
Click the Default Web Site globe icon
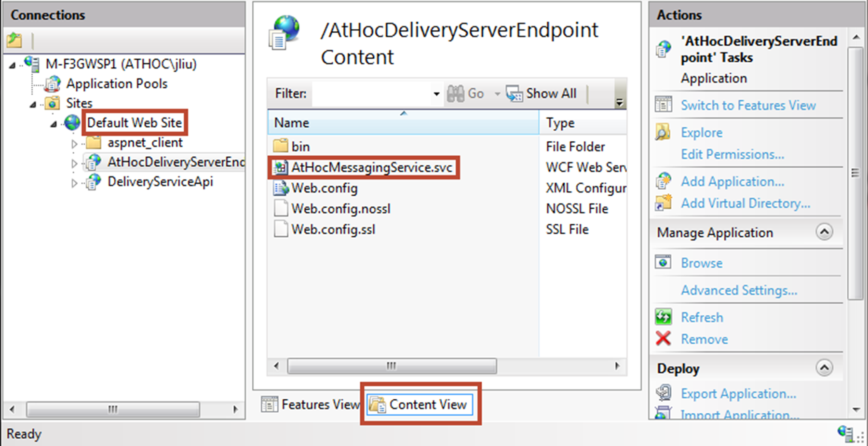(72, 122)
